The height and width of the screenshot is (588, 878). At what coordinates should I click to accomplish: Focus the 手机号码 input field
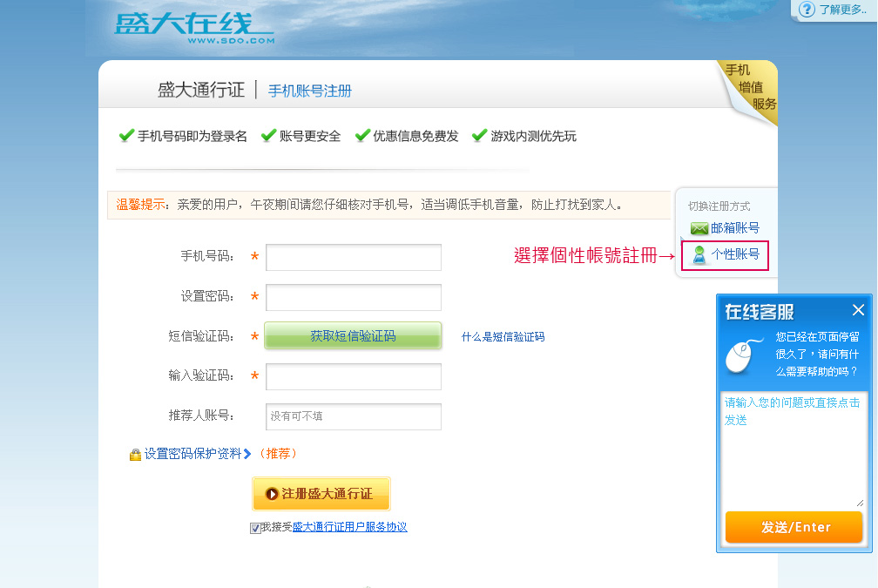point(354,257)
